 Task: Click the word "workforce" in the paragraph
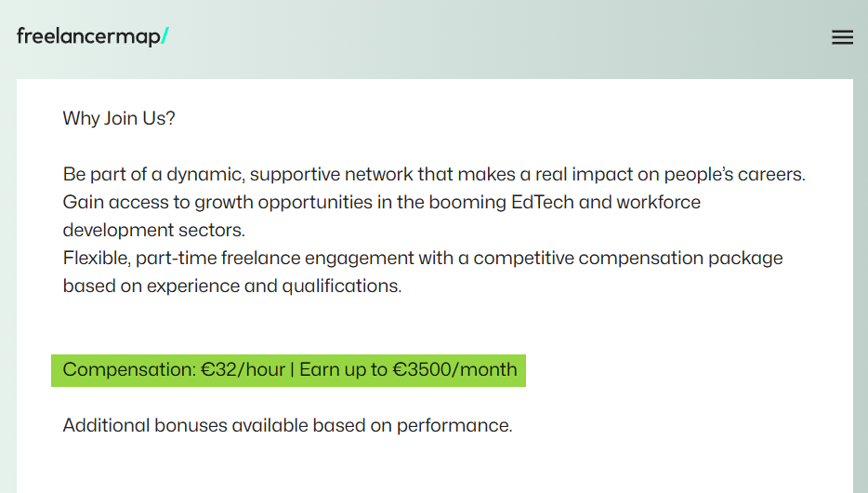(659, 202)
